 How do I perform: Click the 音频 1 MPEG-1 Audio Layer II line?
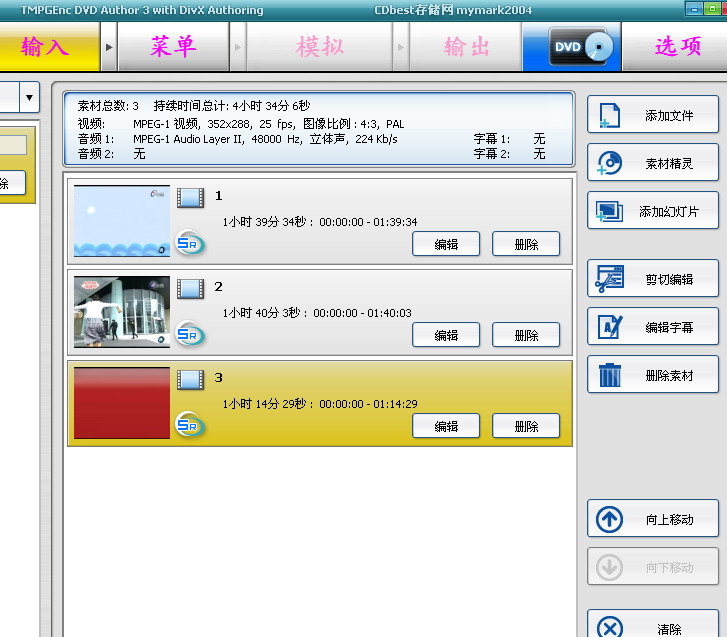(238, 139)
